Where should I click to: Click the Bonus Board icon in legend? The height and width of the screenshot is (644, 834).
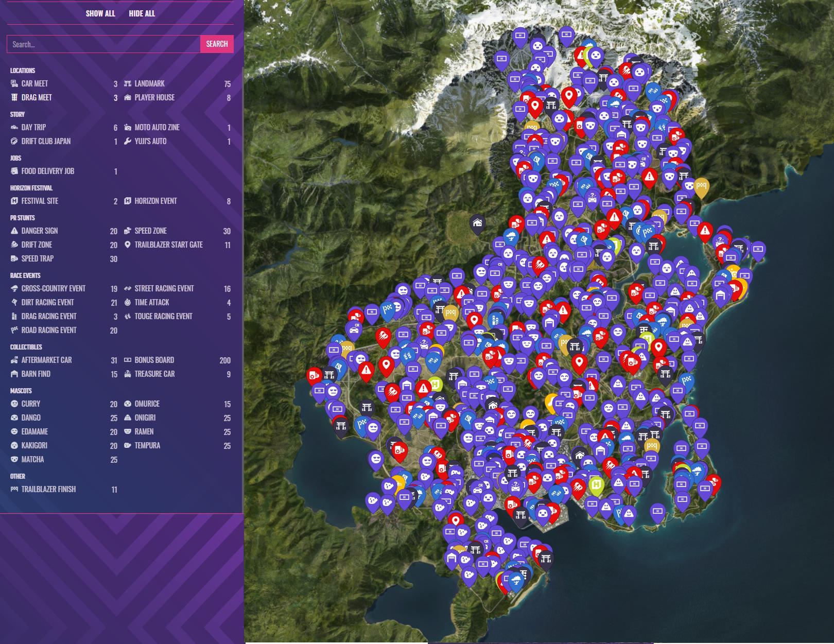tap(128, 360)
